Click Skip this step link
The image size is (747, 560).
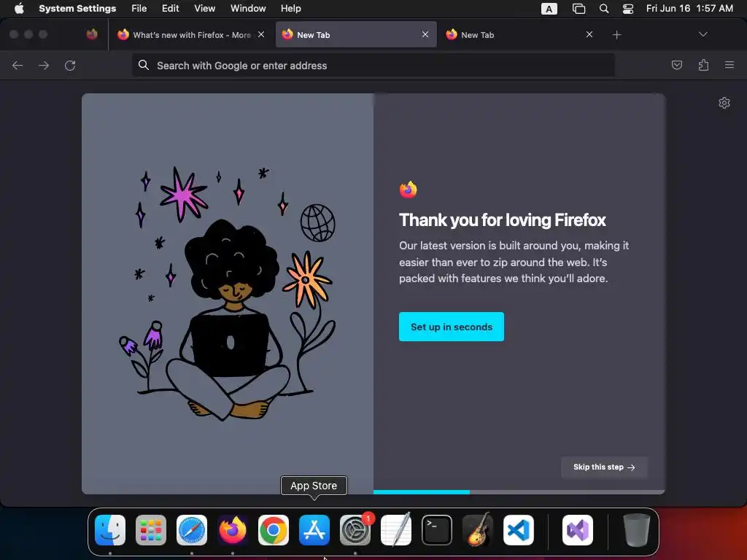click(x=603, y=467)
